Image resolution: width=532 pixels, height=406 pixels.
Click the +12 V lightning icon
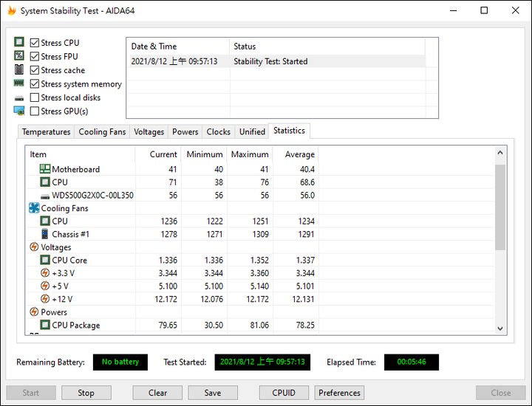click(x=45, y=298)
